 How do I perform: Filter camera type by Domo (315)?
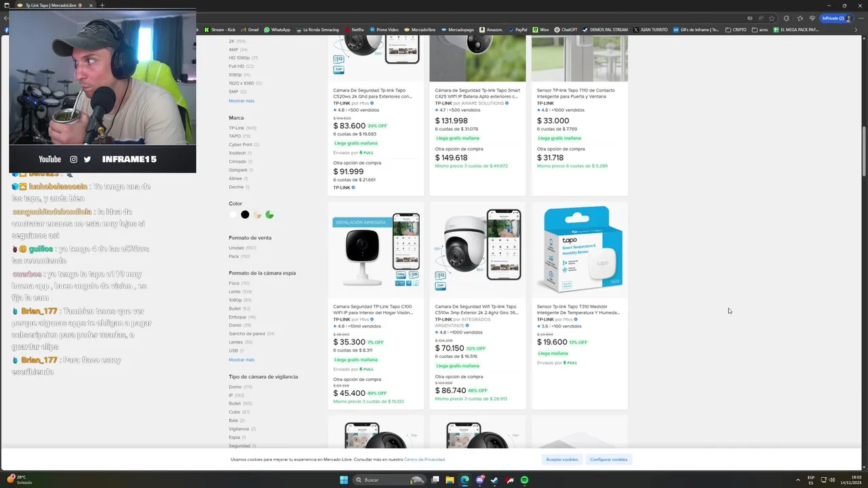point(240,387)
